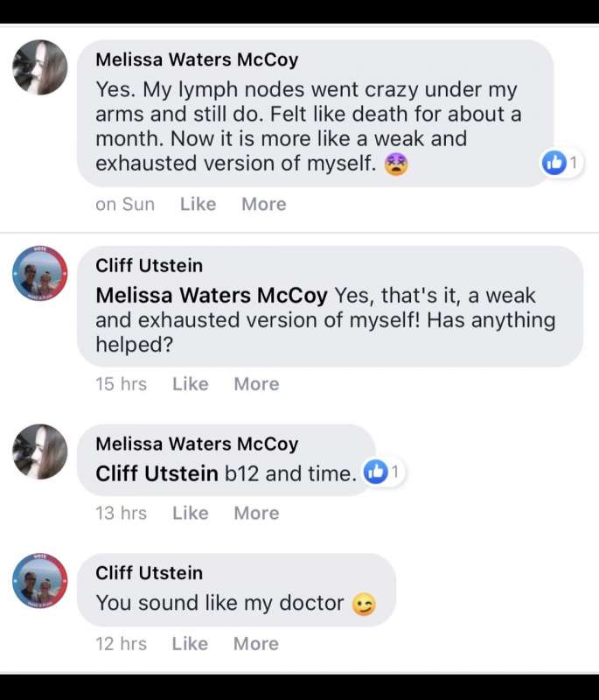Like Cliff's 15 hrs reply
The image size is (599, 700).
[191, 384]
